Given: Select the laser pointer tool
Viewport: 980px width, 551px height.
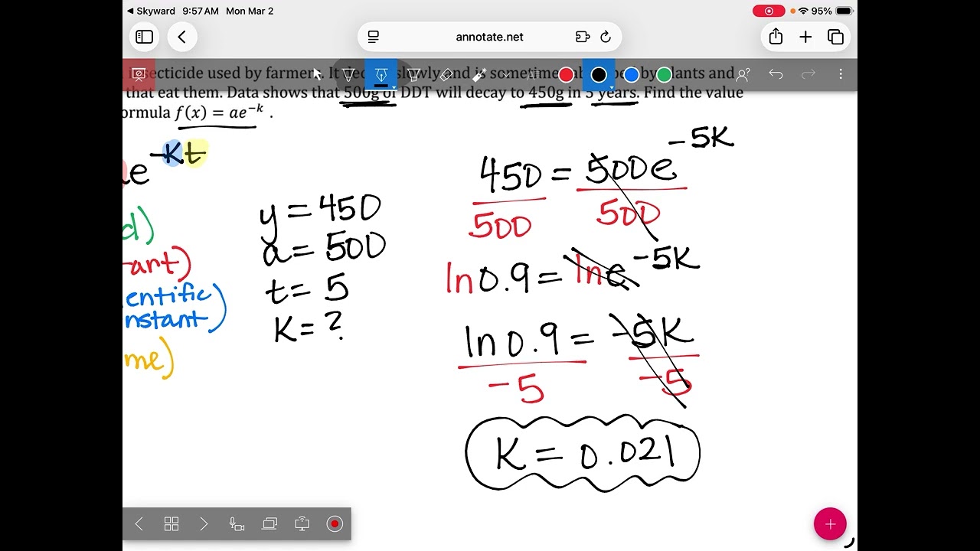Looking at the screenshot, I should [479, 74].
